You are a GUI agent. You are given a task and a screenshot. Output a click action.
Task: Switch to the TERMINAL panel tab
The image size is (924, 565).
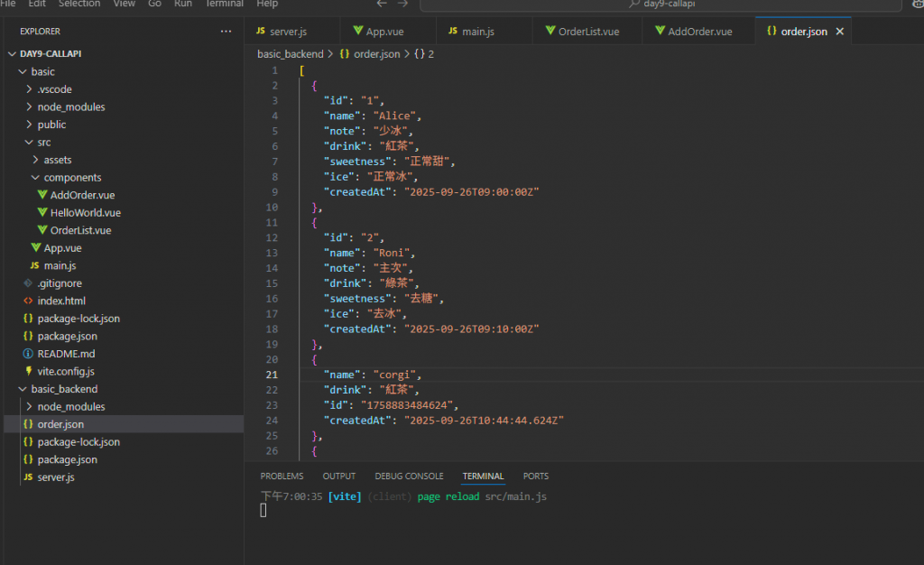click(483, 476)
